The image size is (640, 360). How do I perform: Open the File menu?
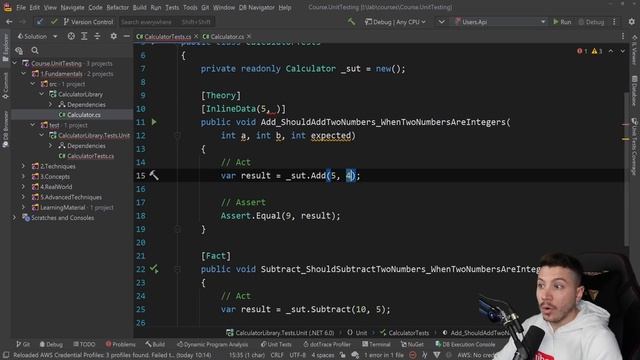(x=21, y=7)
